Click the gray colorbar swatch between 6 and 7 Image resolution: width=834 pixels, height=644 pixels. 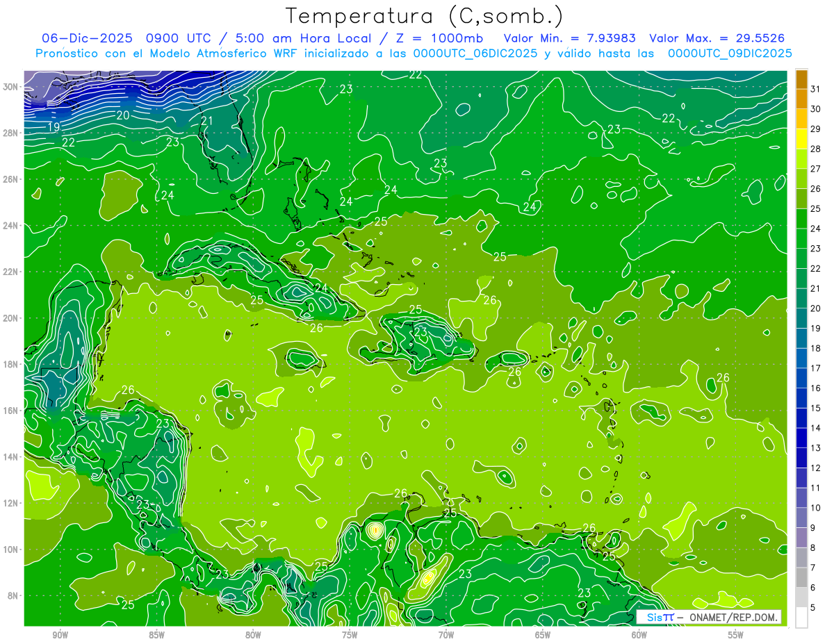(x=802, y=578)
